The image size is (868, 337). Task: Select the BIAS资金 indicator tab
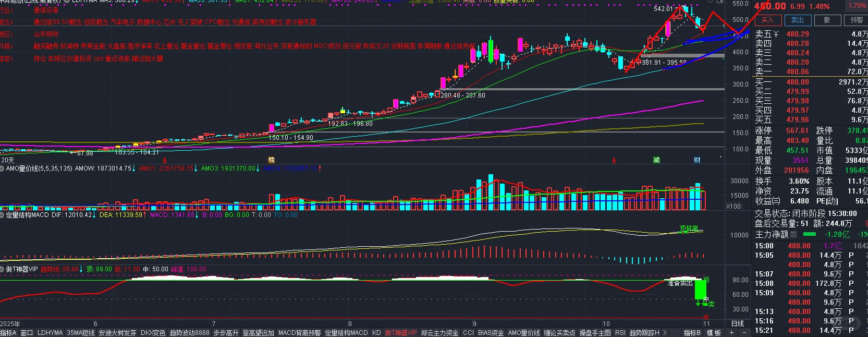[x=491, y=333]
